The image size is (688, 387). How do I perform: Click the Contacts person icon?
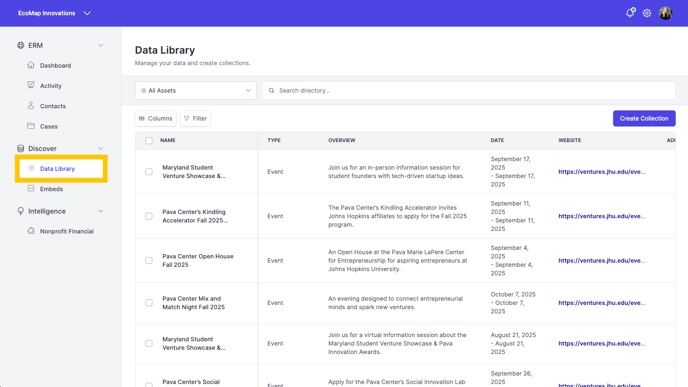(x=31, y=105)
